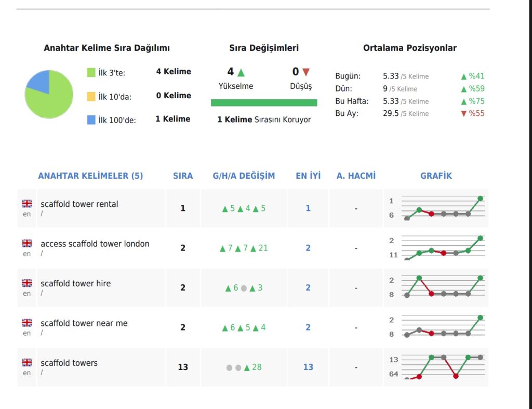Click the ANAHTAR KELİMELER (5) header
The image size is (532, 409).
(x=90, y=176)
